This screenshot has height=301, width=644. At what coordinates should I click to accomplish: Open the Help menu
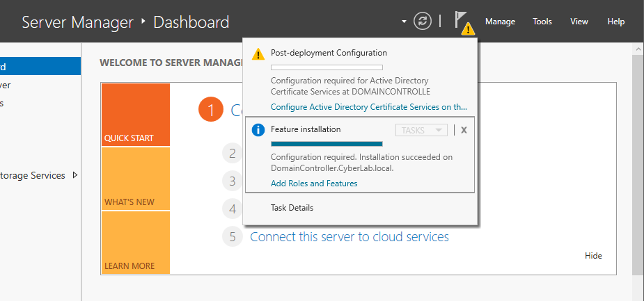pos(615,22)
